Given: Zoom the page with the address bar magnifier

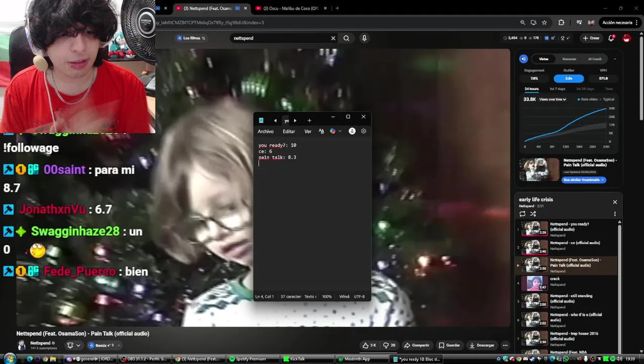Looking at the screenshot, I should pos(523,22).
